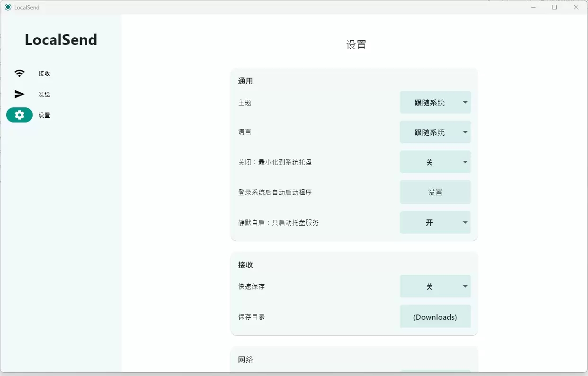
Task: Click the 快速保存 label
Action: click(x=251, y=286)
